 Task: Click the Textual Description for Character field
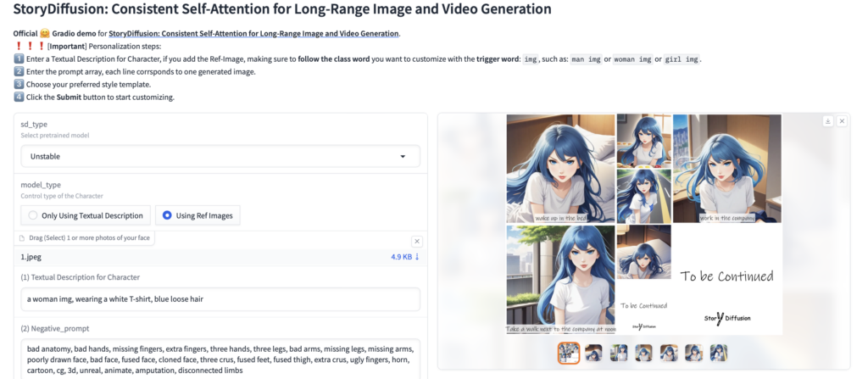pos(220,299)
